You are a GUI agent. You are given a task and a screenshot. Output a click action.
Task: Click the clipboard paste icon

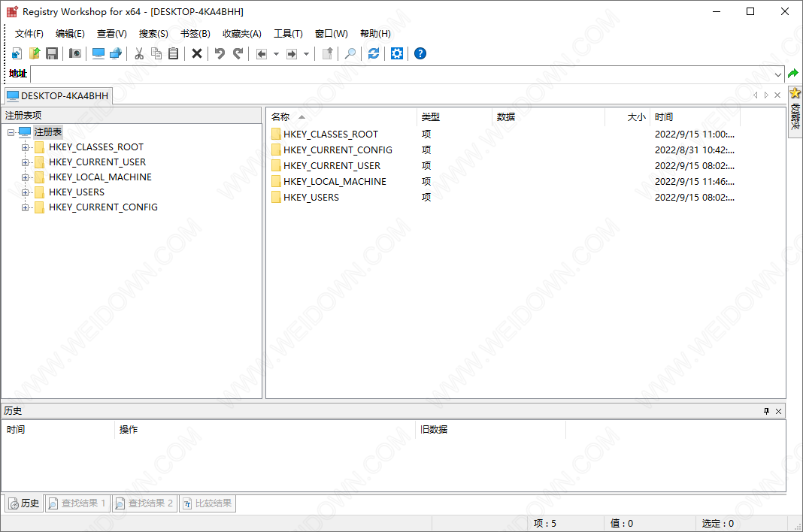pos(174,53)
